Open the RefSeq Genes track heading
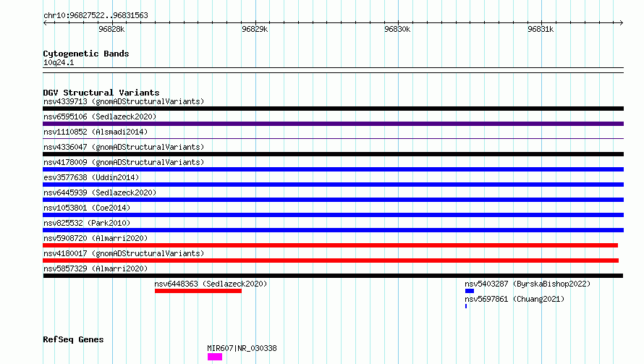 (x=73, y=339)
